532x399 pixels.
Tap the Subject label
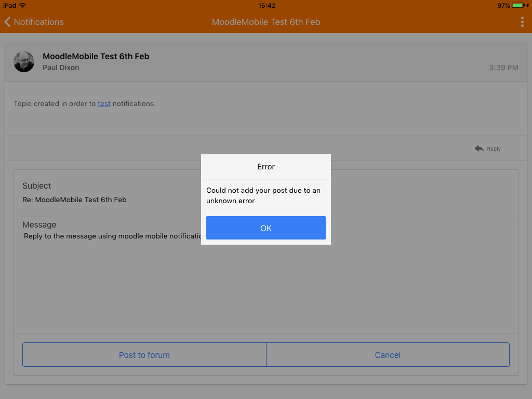pos(37,185)
